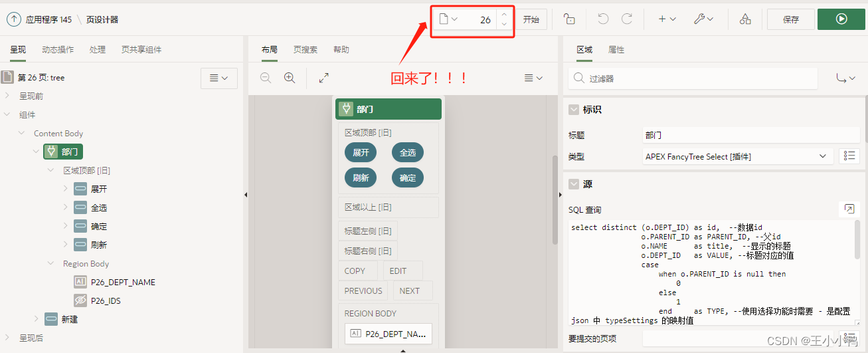Switch to the 处理 tab

pyautogui.click(x=98, y=50)
